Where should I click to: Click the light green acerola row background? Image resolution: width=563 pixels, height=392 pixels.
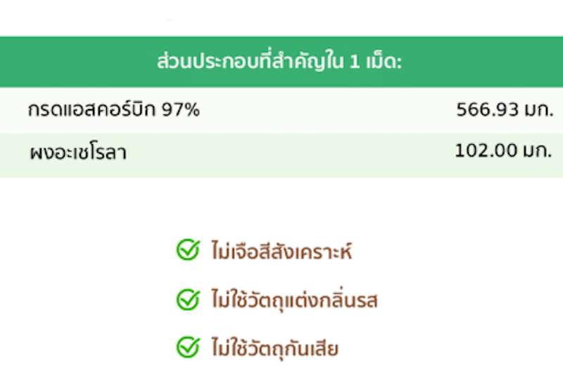pyautogui.click(x=281, y=155)
